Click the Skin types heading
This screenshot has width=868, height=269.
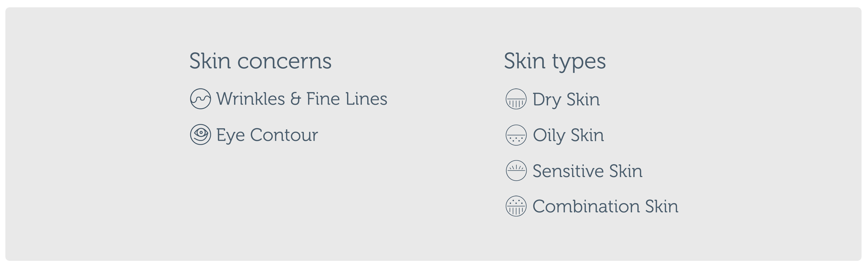click(555, 61)
